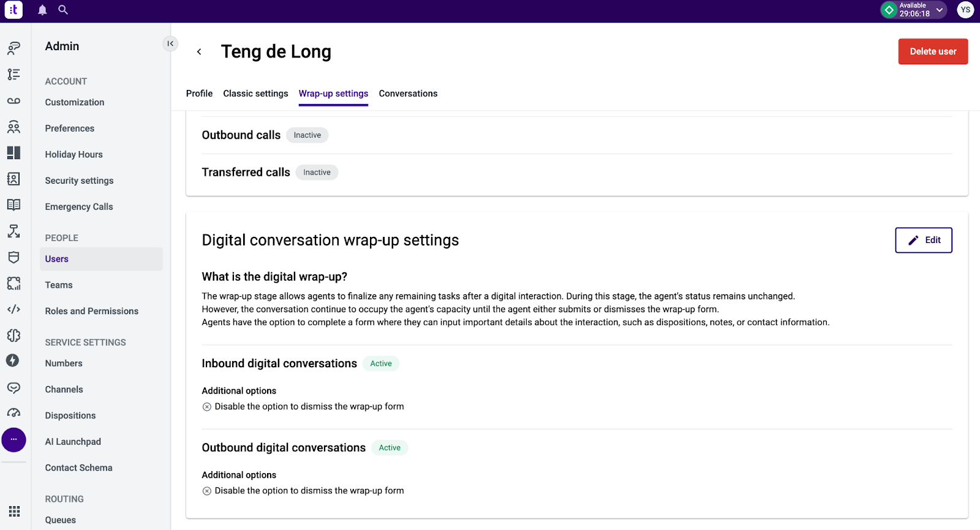
Task: Open Emergency Calls page
Action: (x=79, y=207)
